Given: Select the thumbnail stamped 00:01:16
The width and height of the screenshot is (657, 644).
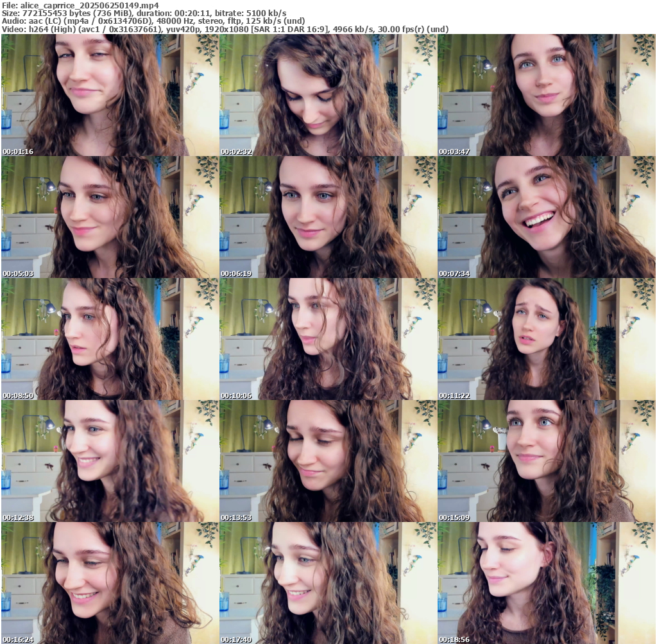Looking at the screenshot, I should (110, 95).
